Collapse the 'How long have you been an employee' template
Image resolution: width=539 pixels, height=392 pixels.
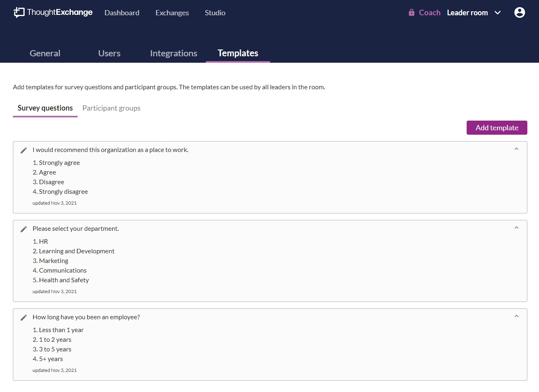tap(516, 316)
